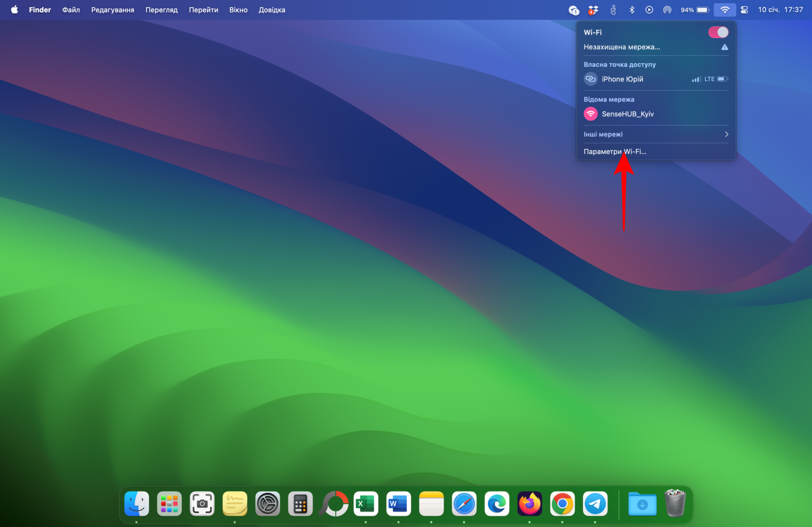Expand the Інші мережі list
The width and height of the screenshot is (812, 527).
pyautogui.click(x=656, y=134)
